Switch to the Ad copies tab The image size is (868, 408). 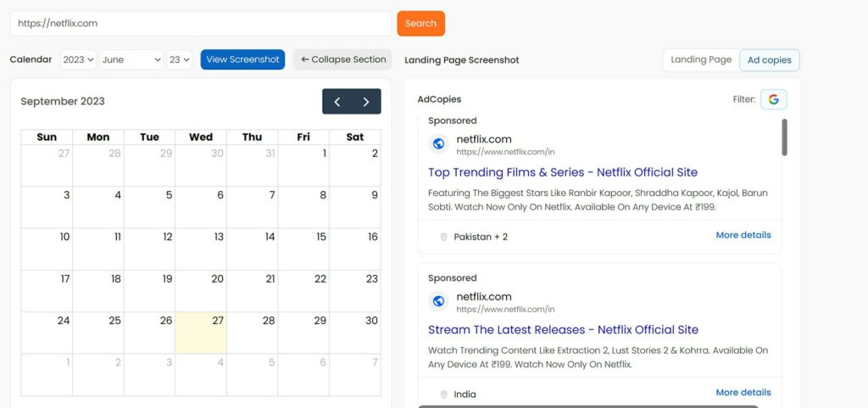click(770, 59)
